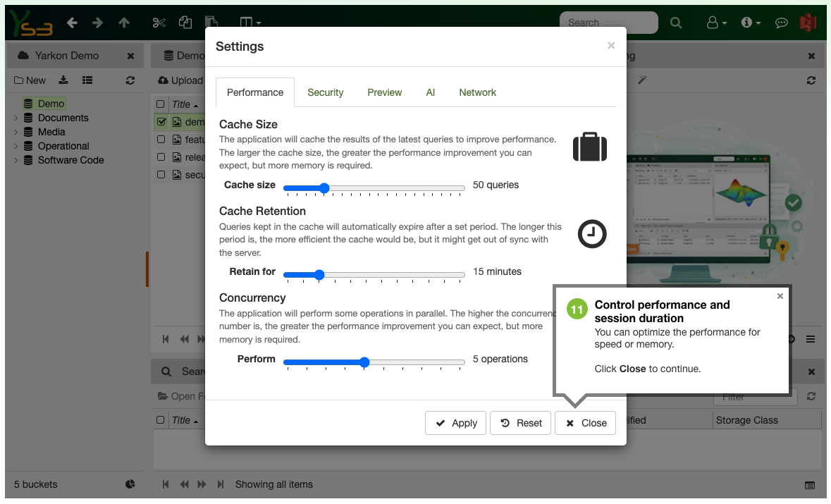The height and width of the screenshot is (504, 831).
Task: Expand the Software Code bucket node
Action: (x=16, y=160)
